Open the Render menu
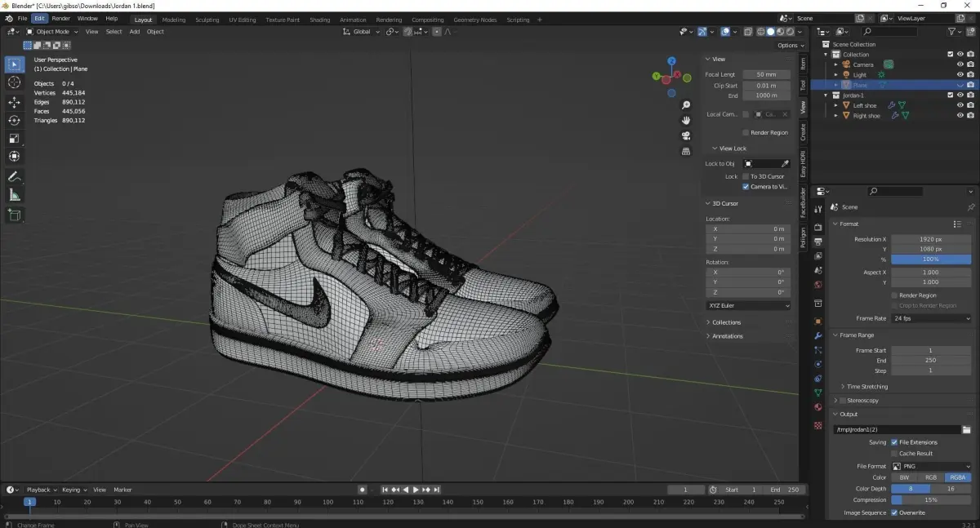 (x=61, y=19)
